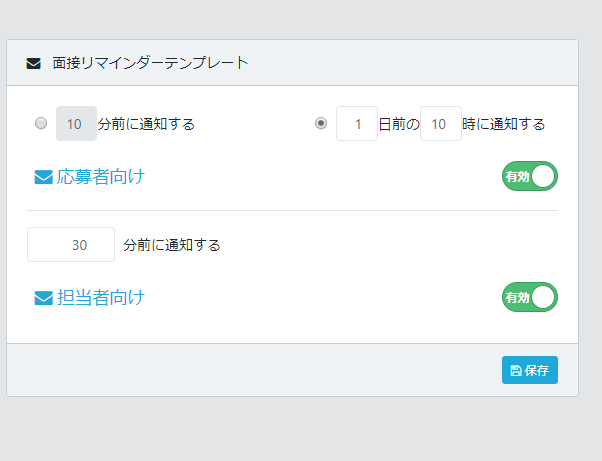
Task: Click the floppy disk icon on 保存 button
Action: tap(516, 370)
